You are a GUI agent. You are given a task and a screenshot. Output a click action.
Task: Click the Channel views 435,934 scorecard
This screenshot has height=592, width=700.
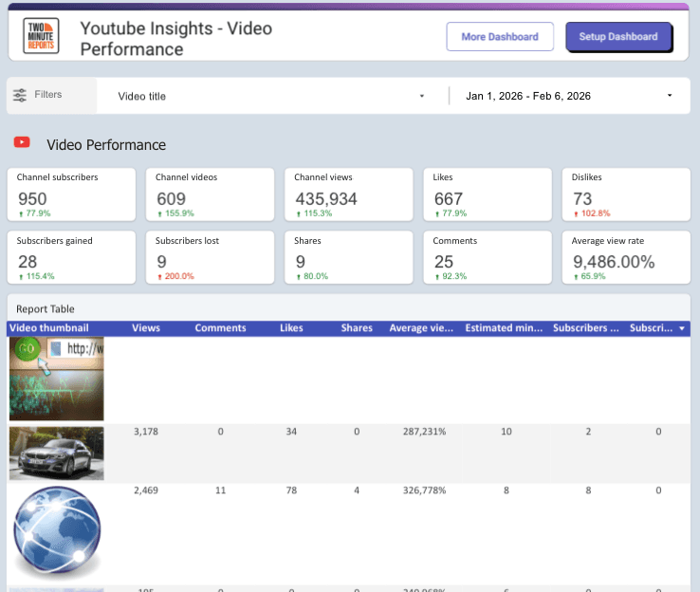point(349,194)
